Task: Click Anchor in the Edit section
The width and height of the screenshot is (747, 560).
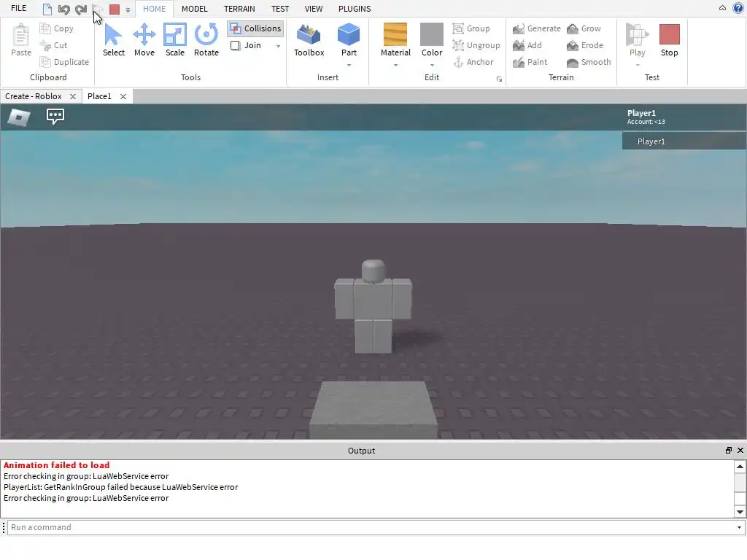Action: pos(473,62)
